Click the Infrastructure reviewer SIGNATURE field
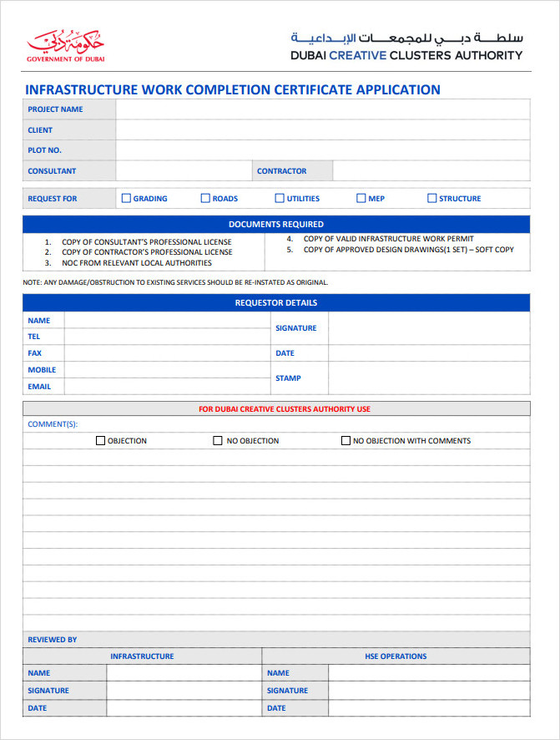The height and width of the screenshot is (740, 560). click(x=184, y=691)
